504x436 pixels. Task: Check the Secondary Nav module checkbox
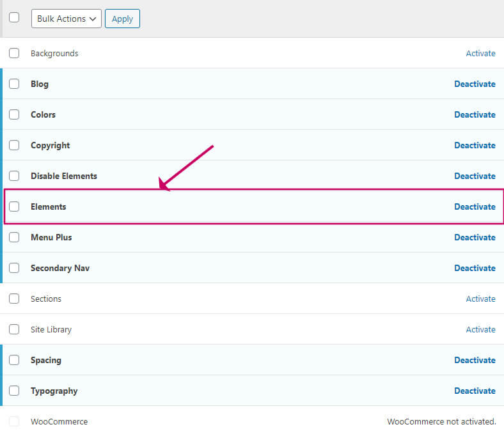click(x=14, y=268)
